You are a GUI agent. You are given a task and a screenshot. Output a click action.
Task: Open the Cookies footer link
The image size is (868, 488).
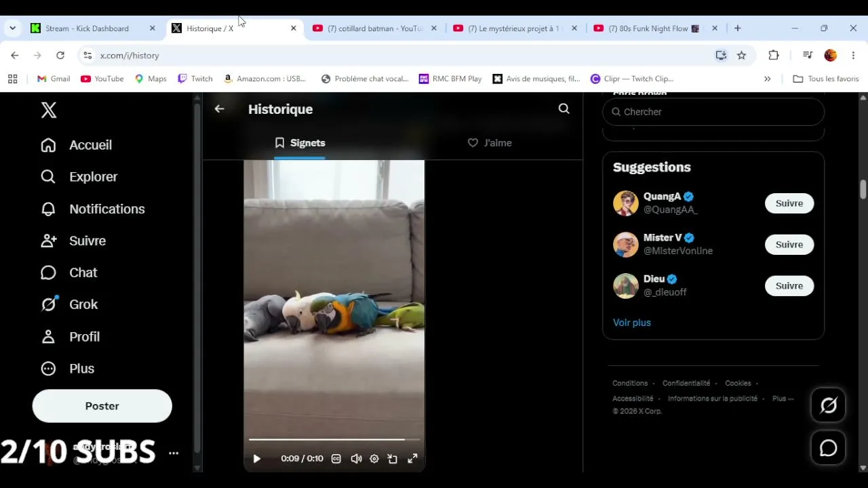point(738,384)
